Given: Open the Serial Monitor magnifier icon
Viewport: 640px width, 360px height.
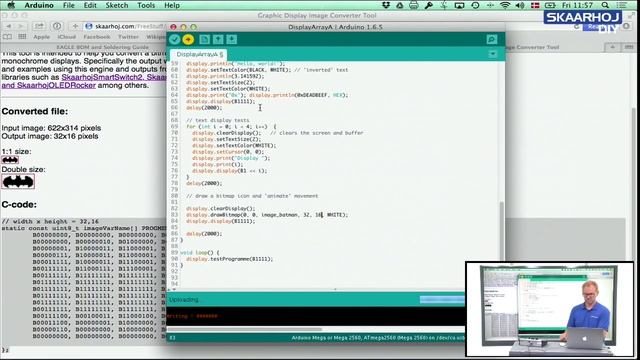Looking at the screenshot, I should tap(492, 39).
